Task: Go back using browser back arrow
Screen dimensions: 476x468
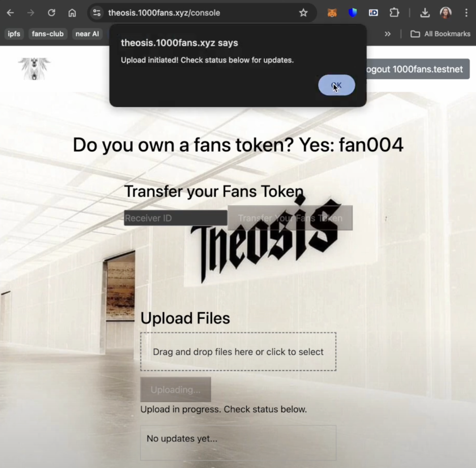Action: [11, 13]
